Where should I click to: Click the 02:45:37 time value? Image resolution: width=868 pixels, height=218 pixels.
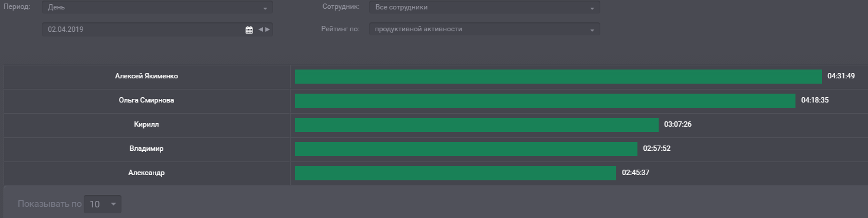636,173
